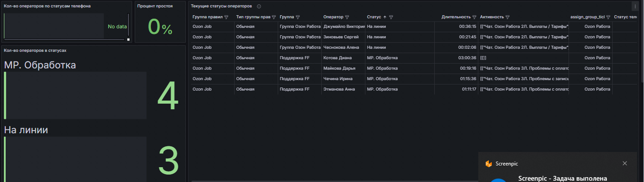Sort table by Длительность header
The width and height of the screenshot is (644, 182).
coord(456,17)
